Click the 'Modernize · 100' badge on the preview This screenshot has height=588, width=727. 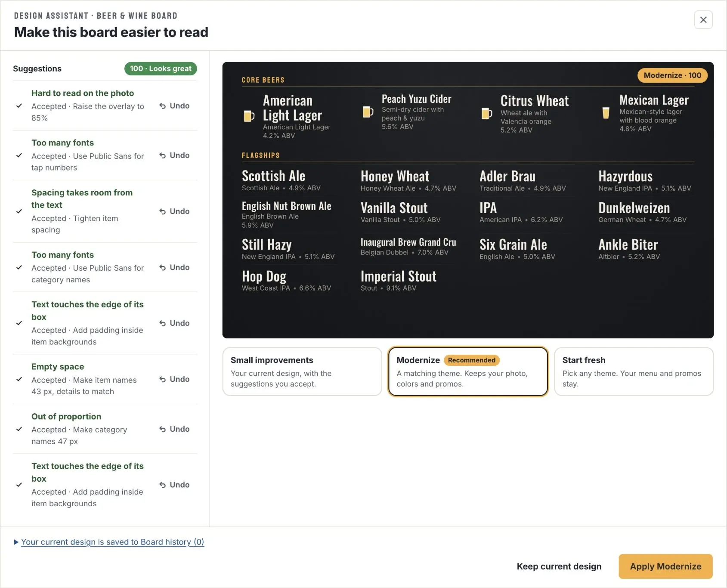coord(672,75)
